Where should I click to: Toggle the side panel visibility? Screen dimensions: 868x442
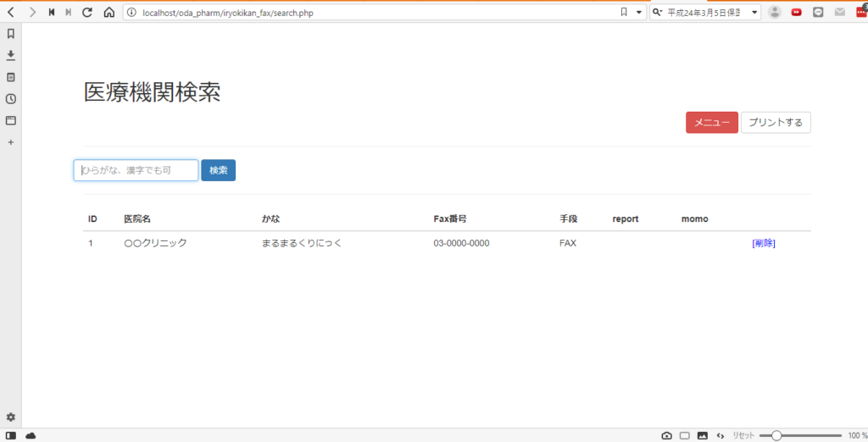click(11, 435)
